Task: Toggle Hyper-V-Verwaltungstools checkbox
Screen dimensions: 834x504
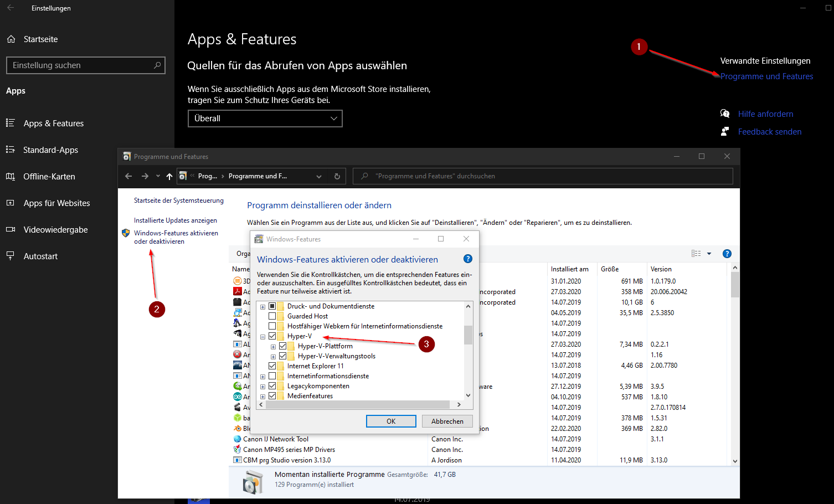Action: tap(282, 356)
